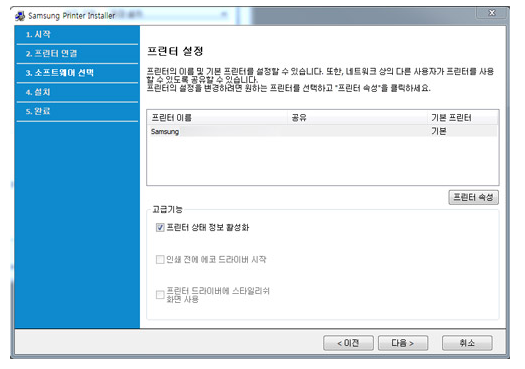Viewport: 525px width, 369px height.
Task: Toggle 프린터 상태 정보 활성화 checkbox
Action: 160,228
